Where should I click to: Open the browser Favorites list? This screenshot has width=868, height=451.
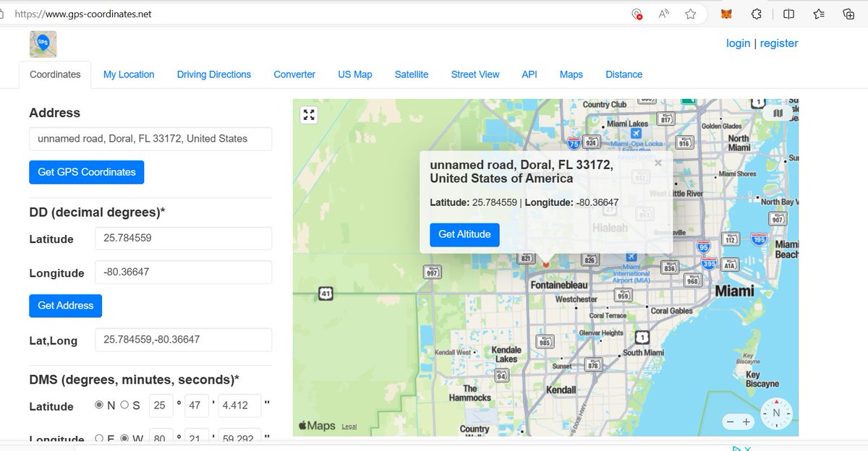tap(819, 14)
